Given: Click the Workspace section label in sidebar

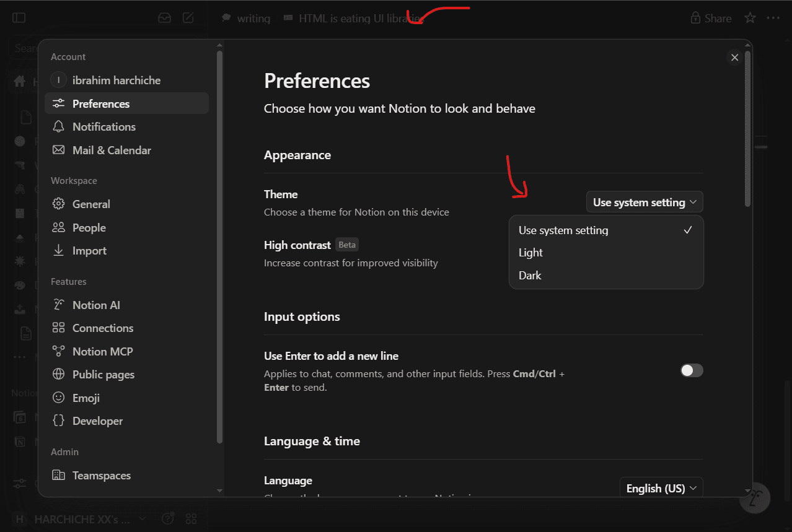Looking at the screenshot, I should click(x=74, y=181).
